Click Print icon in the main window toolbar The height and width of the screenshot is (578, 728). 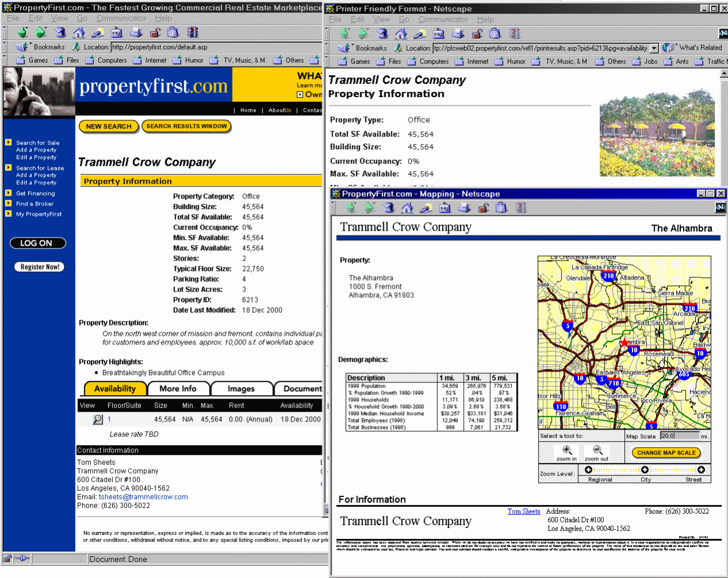[136, 33]
